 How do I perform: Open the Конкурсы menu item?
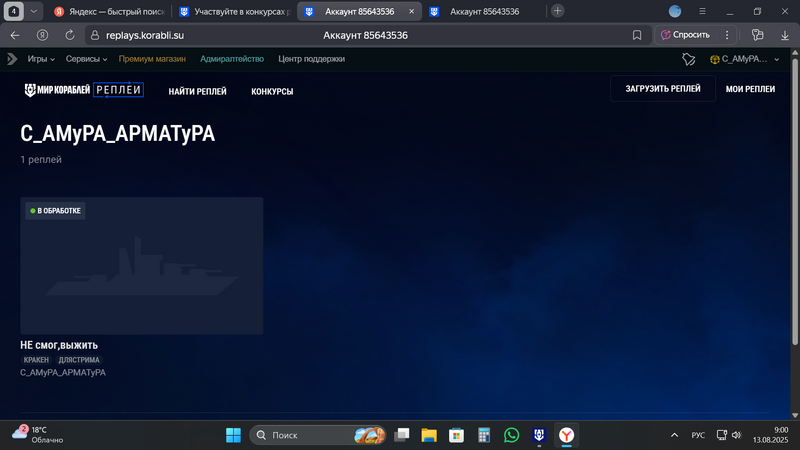(272, 91)
